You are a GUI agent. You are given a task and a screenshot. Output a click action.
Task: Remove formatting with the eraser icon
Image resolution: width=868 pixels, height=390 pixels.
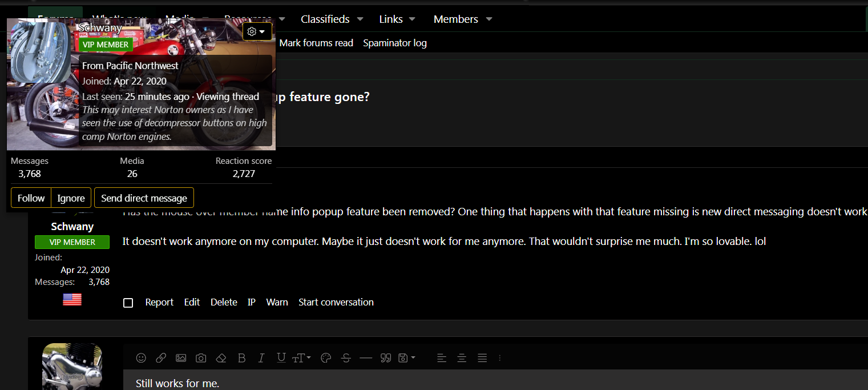click(221, 358)
